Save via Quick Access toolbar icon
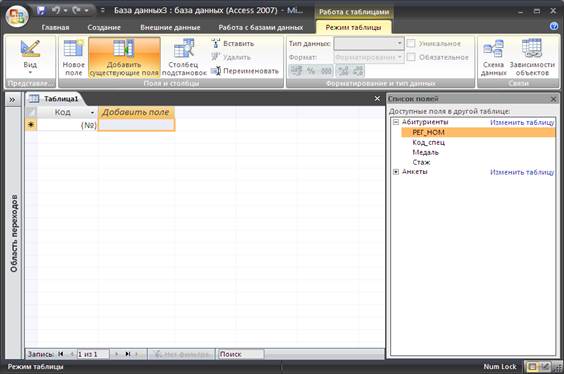The width and height of the screenshot is (564, 374). 41,11
